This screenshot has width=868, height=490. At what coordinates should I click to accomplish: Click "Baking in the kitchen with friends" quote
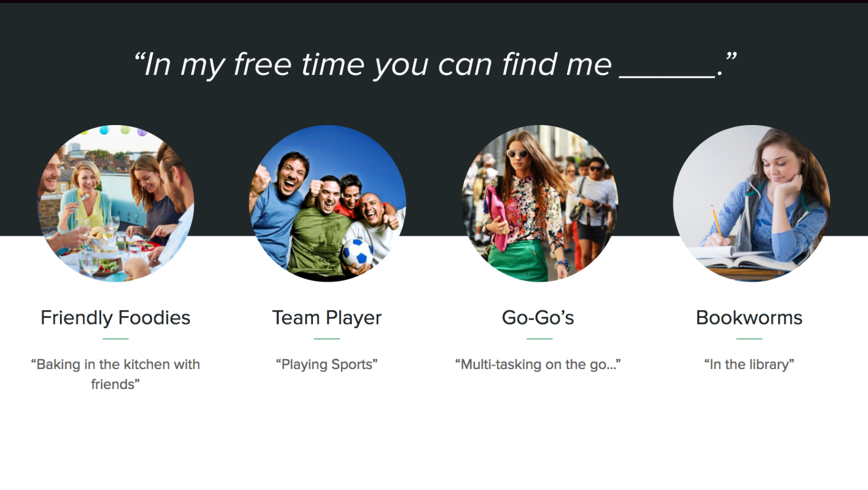click(x=115, y=374)
